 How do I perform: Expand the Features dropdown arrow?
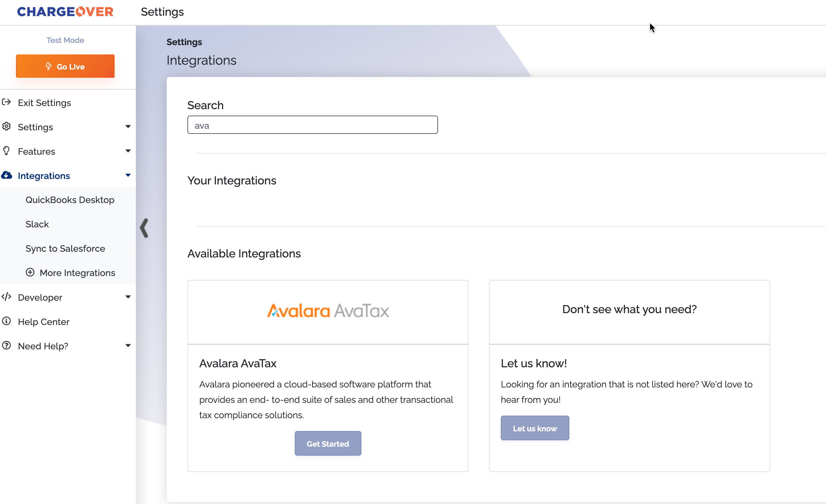(x=128, y=151)
